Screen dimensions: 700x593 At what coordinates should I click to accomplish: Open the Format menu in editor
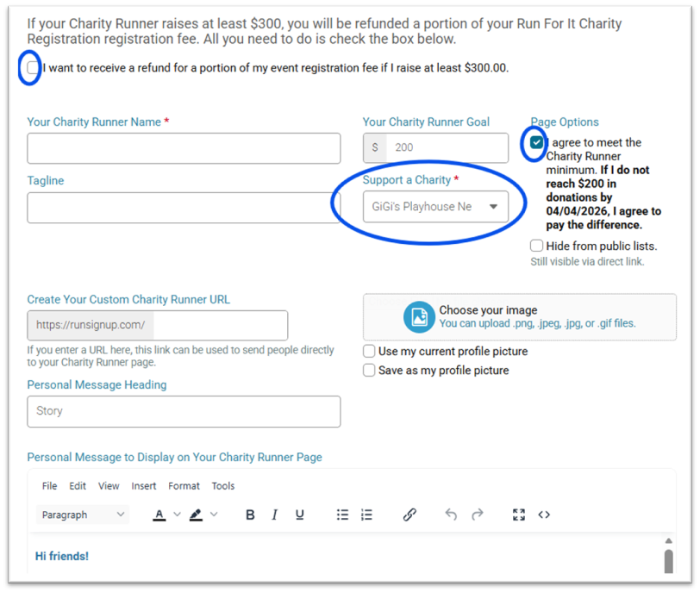[184, 486]
